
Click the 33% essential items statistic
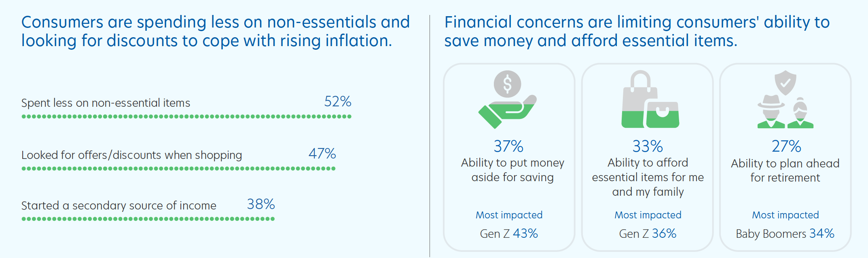(x=648, y=146)
